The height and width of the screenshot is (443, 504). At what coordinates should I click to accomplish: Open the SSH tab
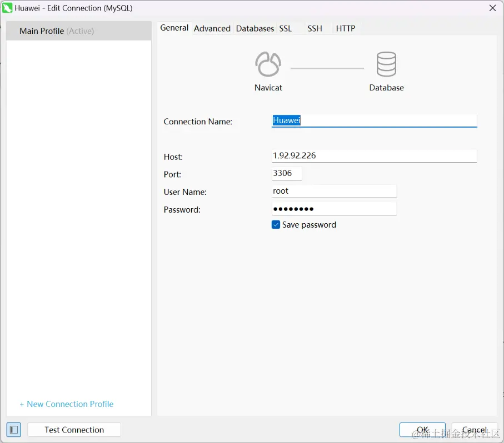(x=315, y=28)
